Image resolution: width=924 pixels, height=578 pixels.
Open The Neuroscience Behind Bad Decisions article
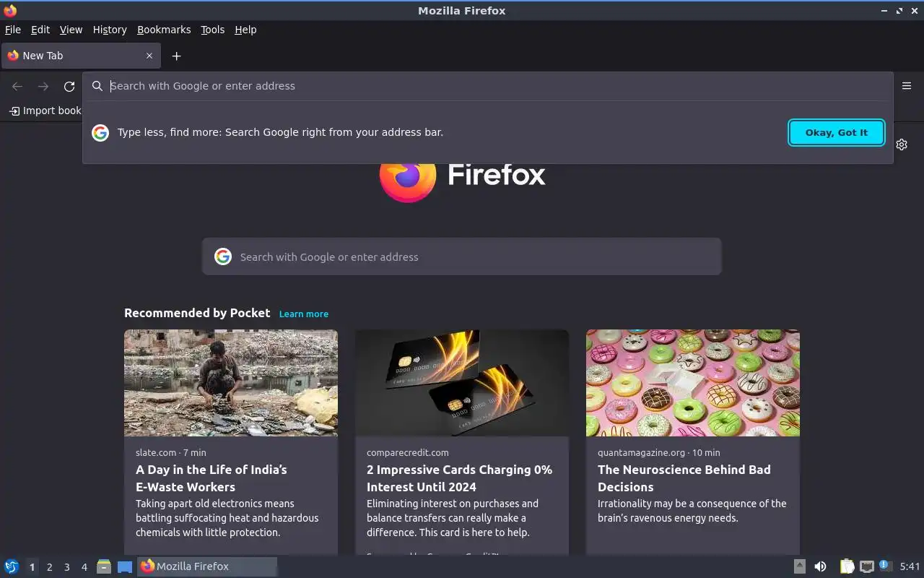pos(684,478)
